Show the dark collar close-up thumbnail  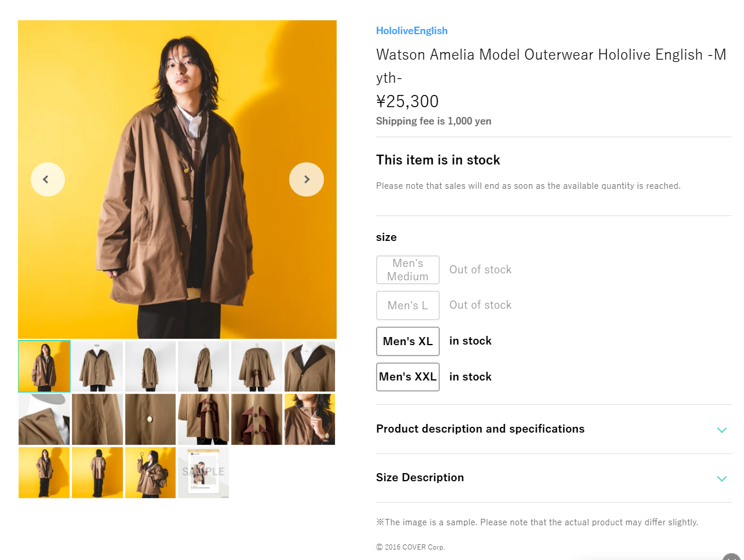[x=310, y=367]
